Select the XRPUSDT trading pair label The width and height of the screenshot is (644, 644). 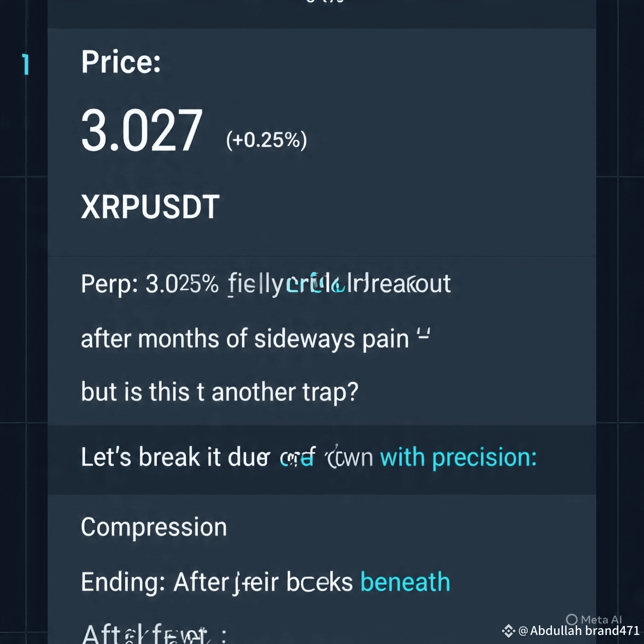pos(150,207)
